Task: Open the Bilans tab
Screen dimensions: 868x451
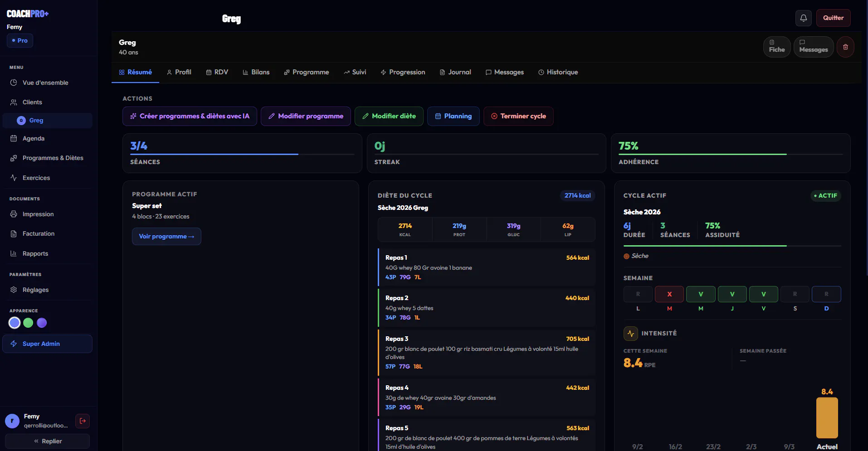Action: (256, 72)
